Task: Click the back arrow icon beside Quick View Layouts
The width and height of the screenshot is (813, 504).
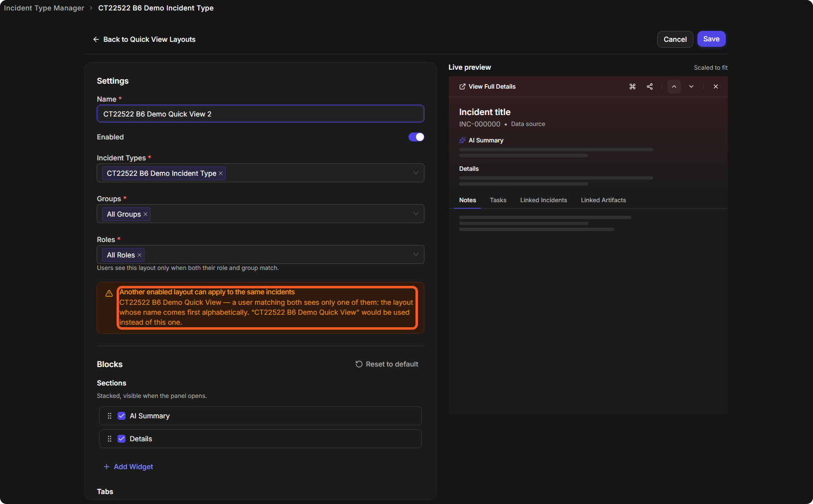Action: (x=96, y=39)
